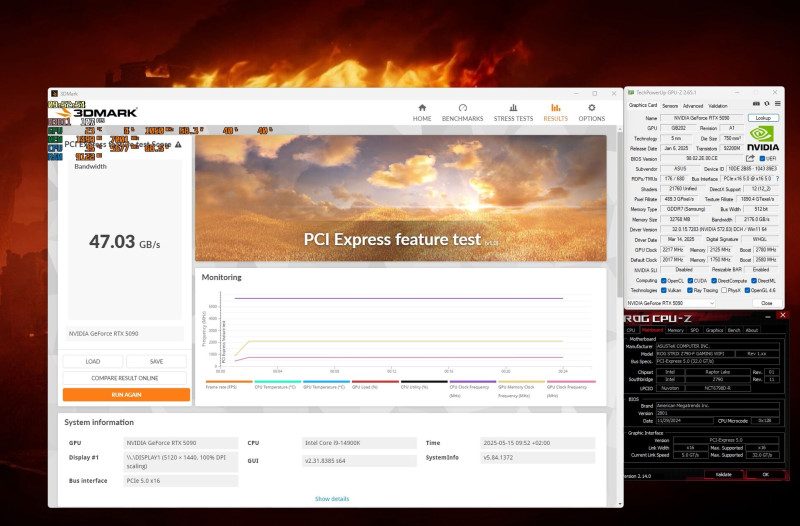Click the PCI Express feature test banner image
Viewport: 800px width, 526px height.
click(401, 198)
